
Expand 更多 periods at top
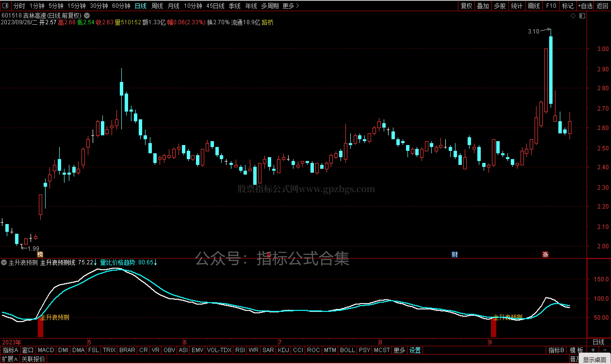[291, 6]
